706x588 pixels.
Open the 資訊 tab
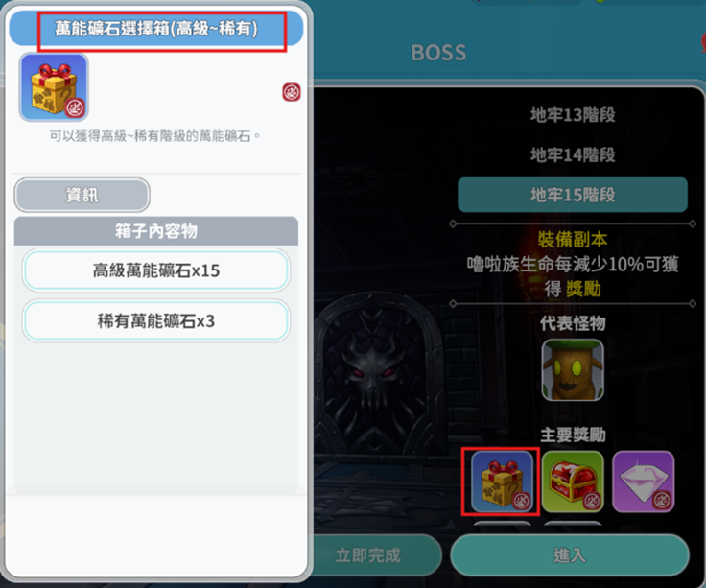coord(82,195)
